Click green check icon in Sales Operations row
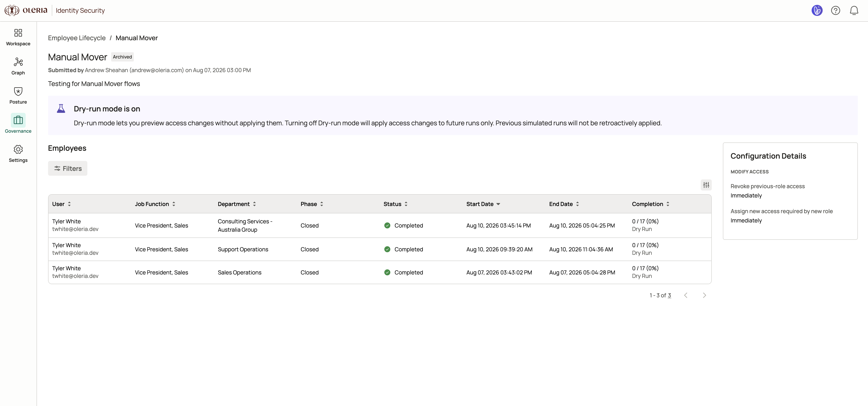 [x=387, y=272]
